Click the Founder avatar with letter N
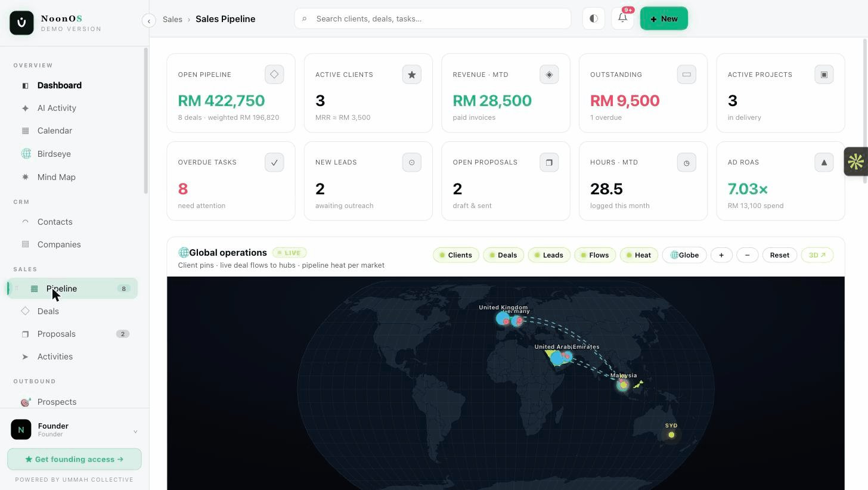This screenshot has height=490, width=868. point(21,429)
